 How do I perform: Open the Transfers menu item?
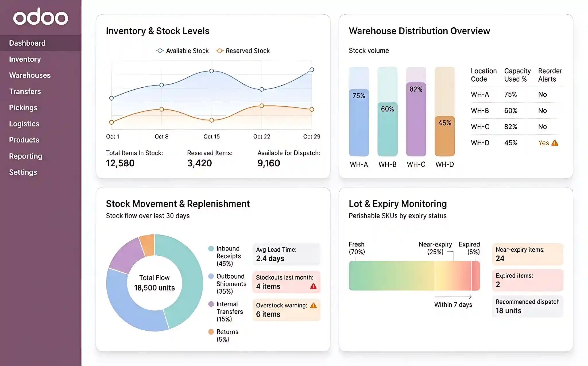tap(25, 91)
